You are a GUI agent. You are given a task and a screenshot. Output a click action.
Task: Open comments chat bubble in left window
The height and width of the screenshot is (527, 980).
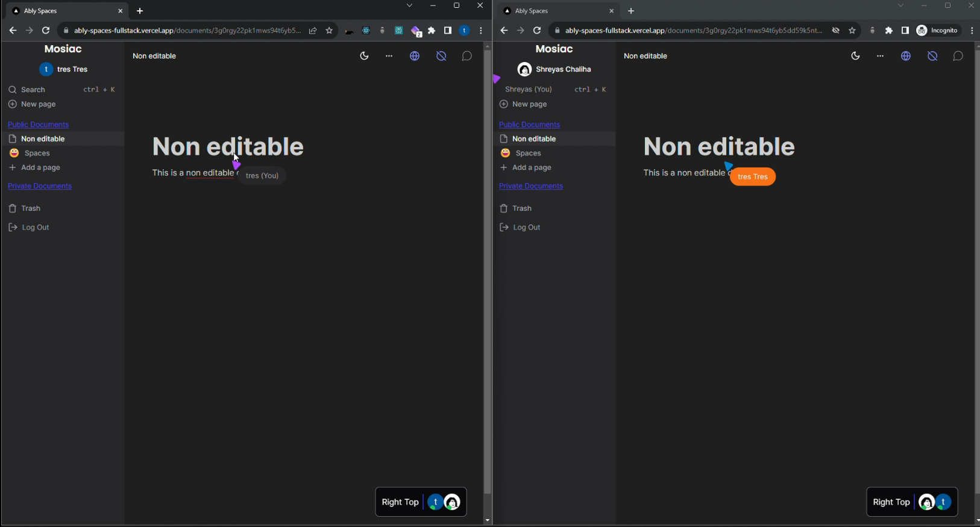[466, 56]
